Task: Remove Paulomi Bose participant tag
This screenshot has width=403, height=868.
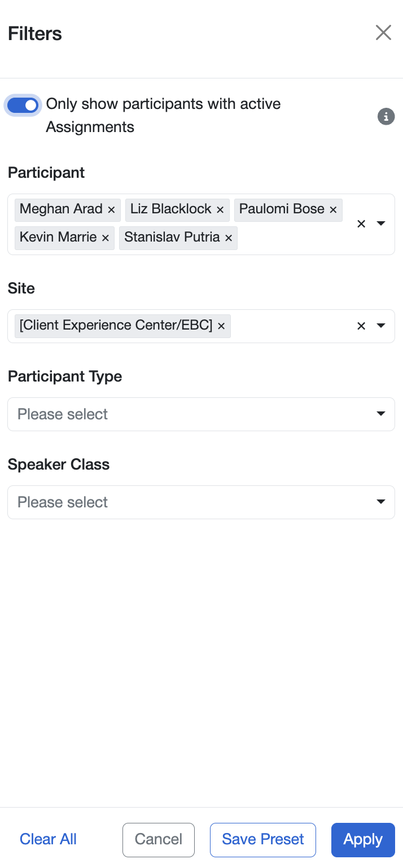Action: pos(333,210)
